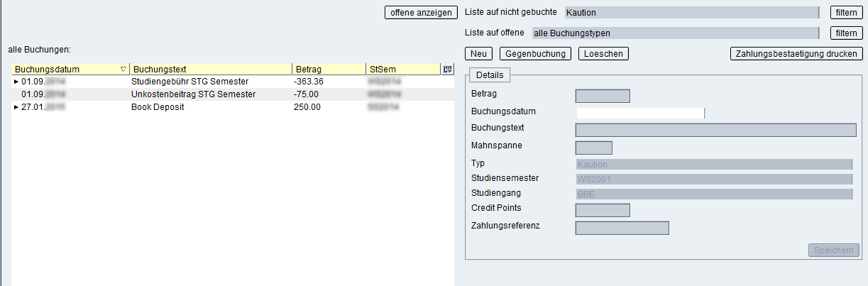The width and height of the screenshot is (868, 286).
Task: Click the sort arrow on Buchungsdatum column
Action: (123, 70)
